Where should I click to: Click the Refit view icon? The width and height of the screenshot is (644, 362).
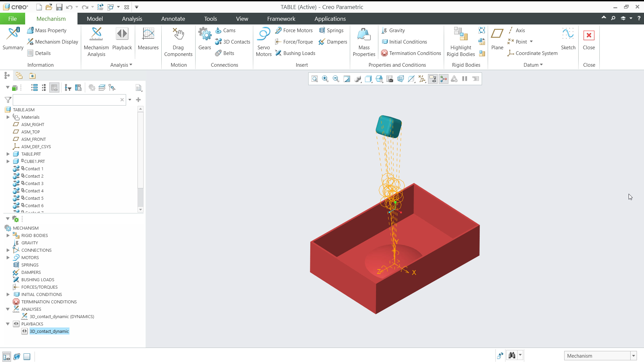click(x=314, y=79)
